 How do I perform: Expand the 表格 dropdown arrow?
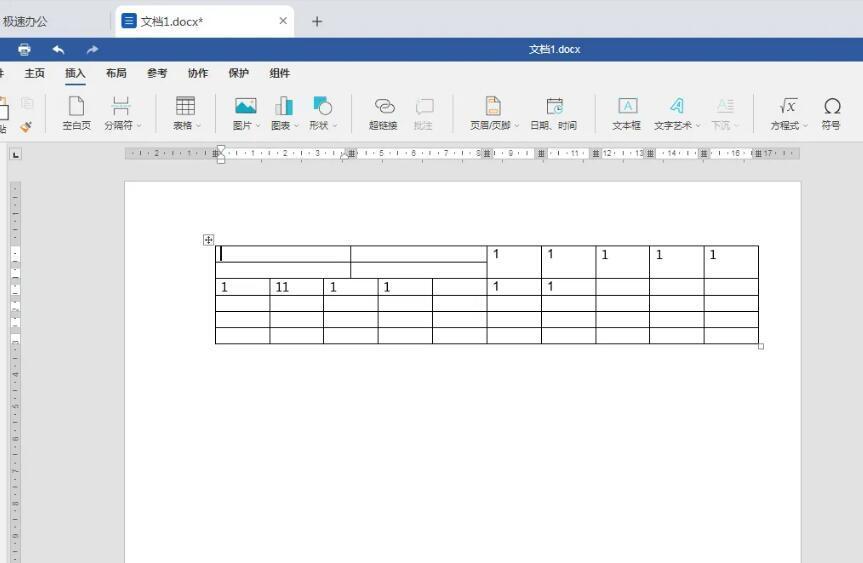point(199,125)
